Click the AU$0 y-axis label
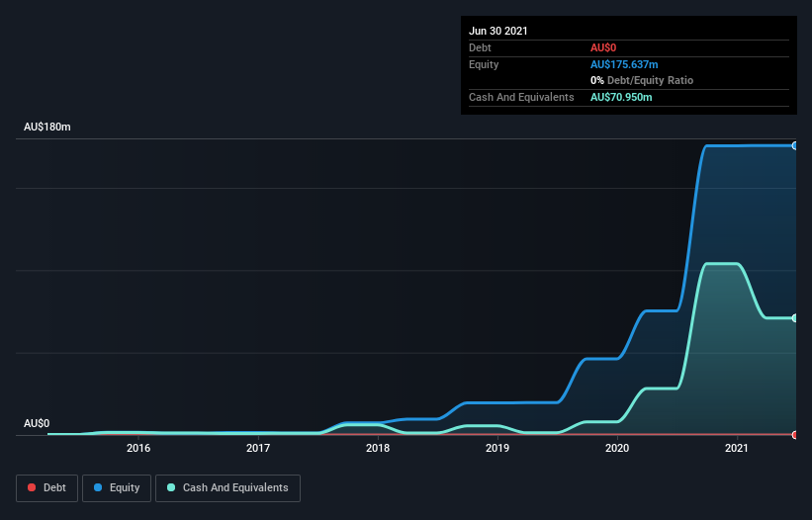 [x=37, y=423]
